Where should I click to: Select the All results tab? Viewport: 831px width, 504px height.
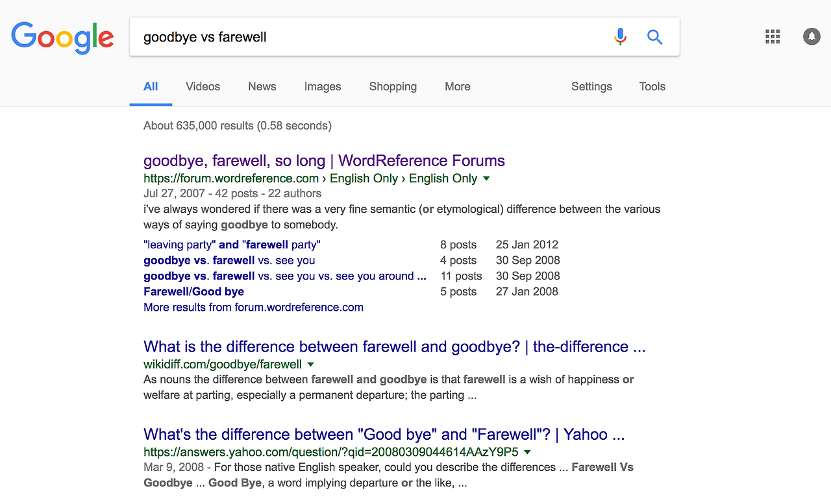coord(151,86)
